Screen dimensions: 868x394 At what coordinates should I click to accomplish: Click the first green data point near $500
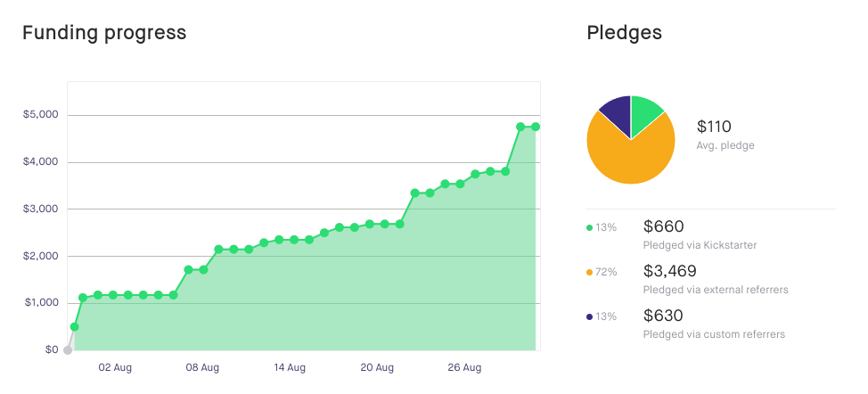pyautogui.click(x=74, y=327)
